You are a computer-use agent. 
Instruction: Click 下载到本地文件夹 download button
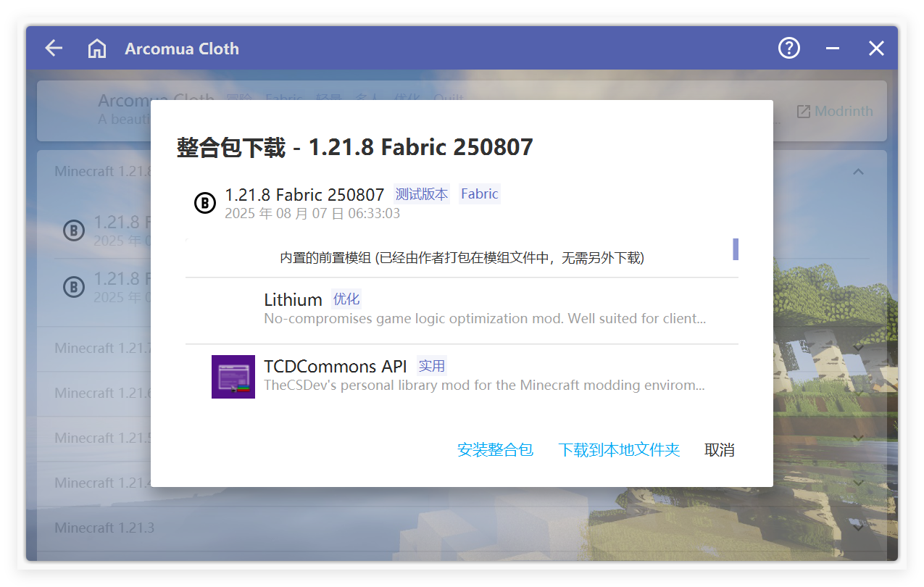coord(619,450)
